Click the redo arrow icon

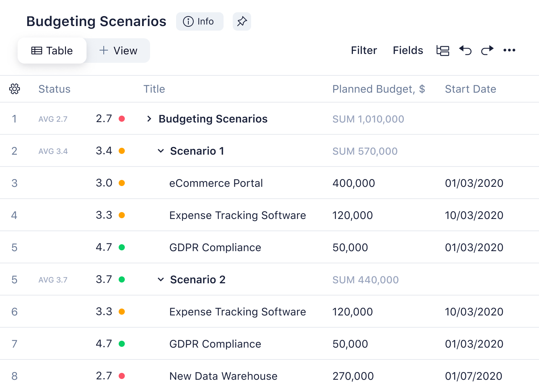[487, 50]
